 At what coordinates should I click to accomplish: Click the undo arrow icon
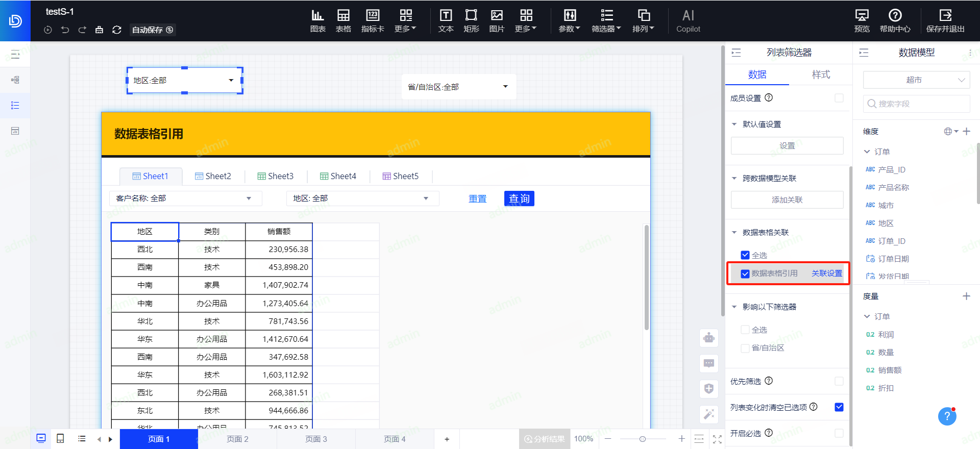point(65,30)
